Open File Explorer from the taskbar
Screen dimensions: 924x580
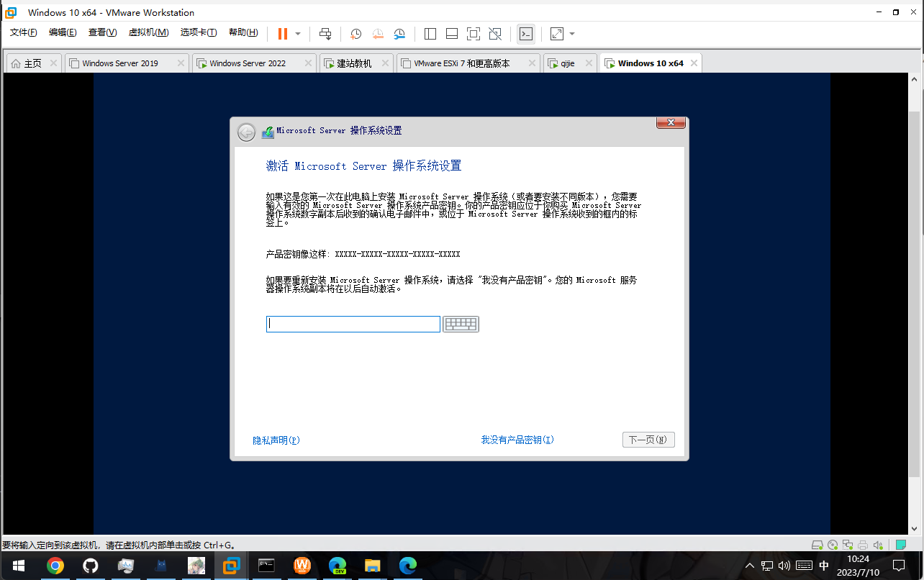click(372, 566)
